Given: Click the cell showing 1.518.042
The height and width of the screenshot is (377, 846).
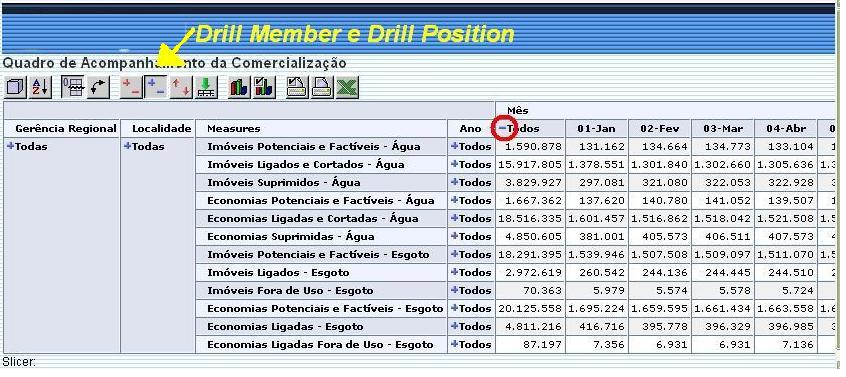Looking at the screenshot, I should pos(723,218).
